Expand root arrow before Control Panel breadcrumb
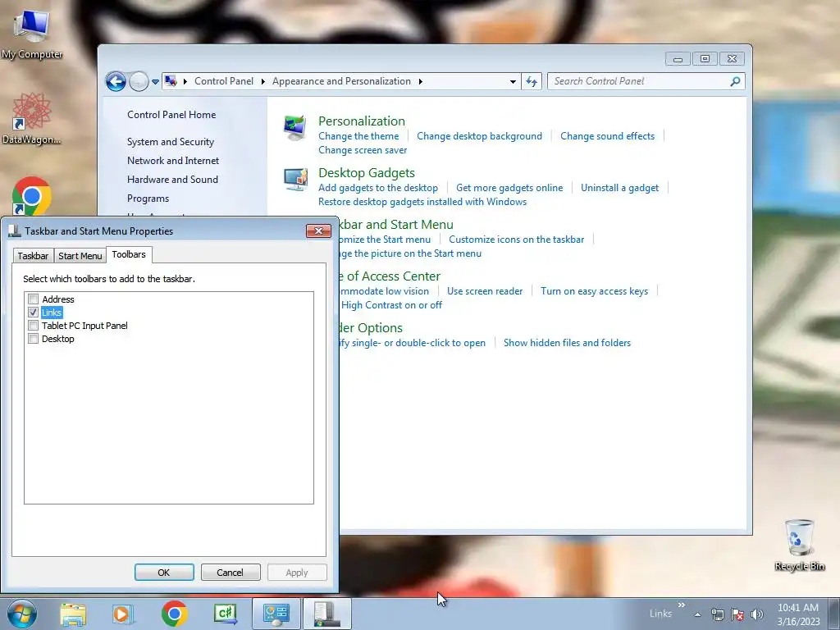This screenshot has height=630, width=840. click(x=185, y=81)
